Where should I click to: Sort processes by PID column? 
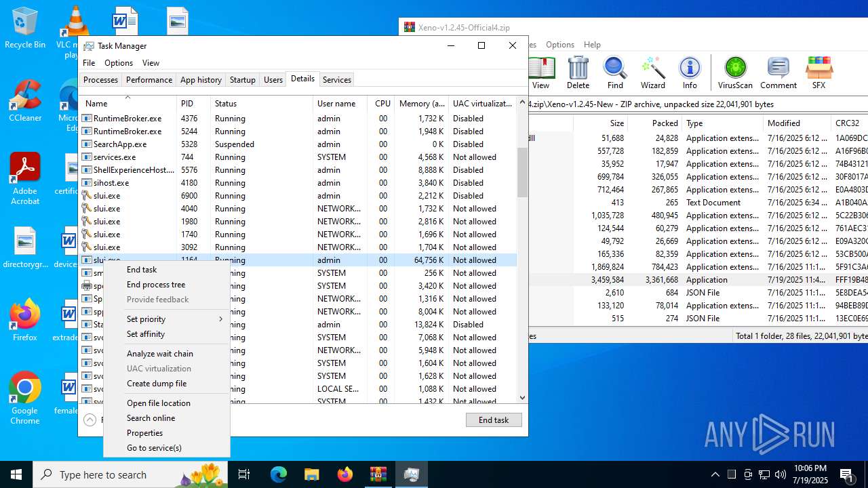pos(193,104)
